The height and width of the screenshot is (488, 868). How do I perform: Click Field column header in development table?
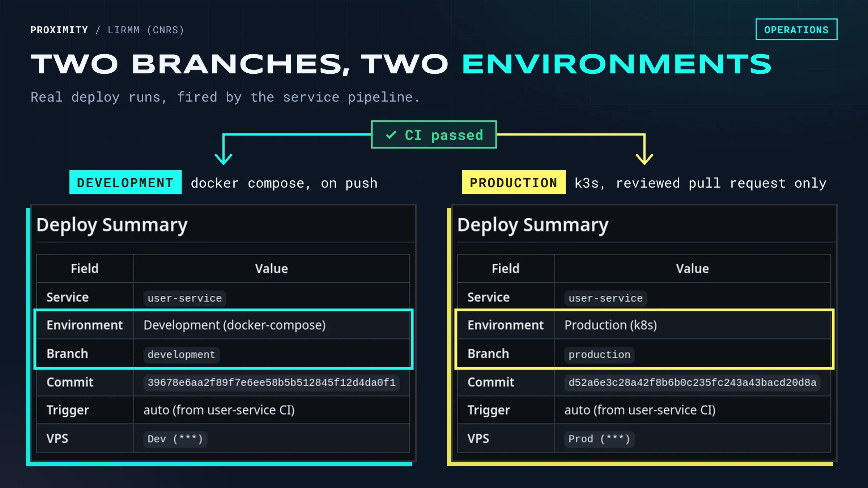tap(85, 269)
